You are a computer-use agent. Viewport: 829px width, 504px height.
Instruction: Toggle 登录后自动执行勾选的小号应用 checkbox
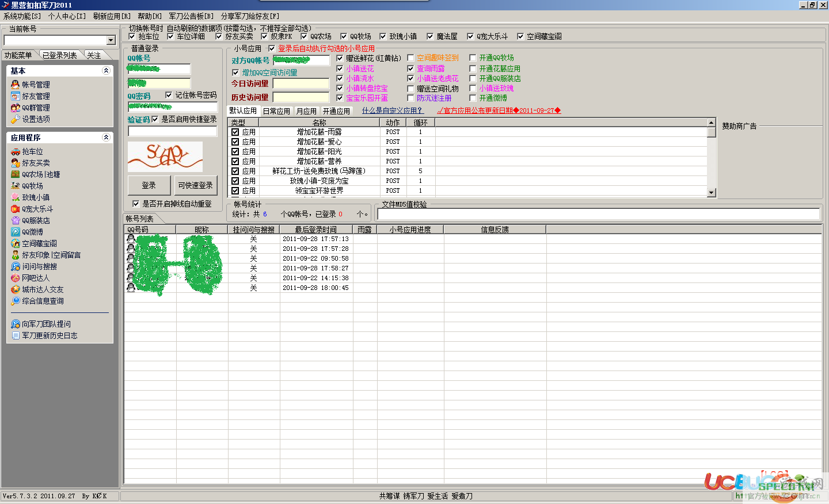(x=272, y=48)
